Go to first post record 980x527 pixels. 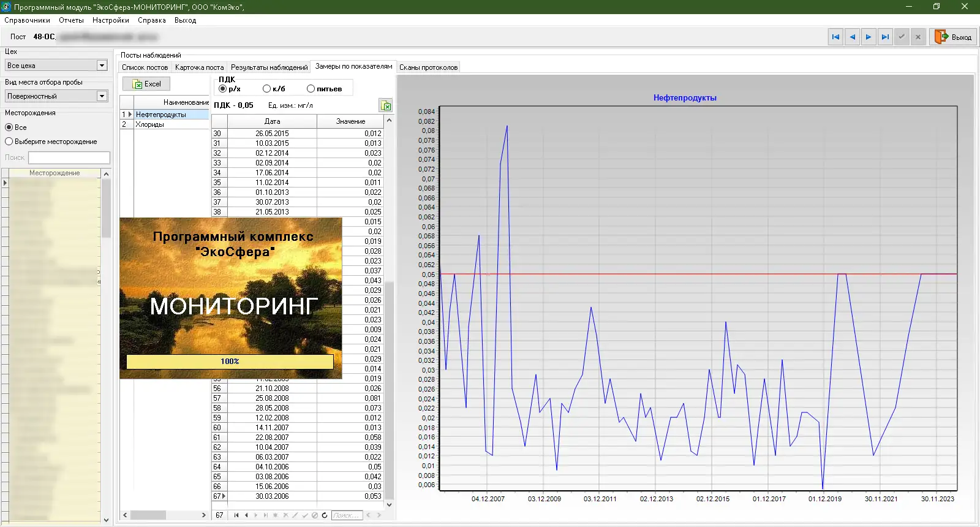[835, 37]
